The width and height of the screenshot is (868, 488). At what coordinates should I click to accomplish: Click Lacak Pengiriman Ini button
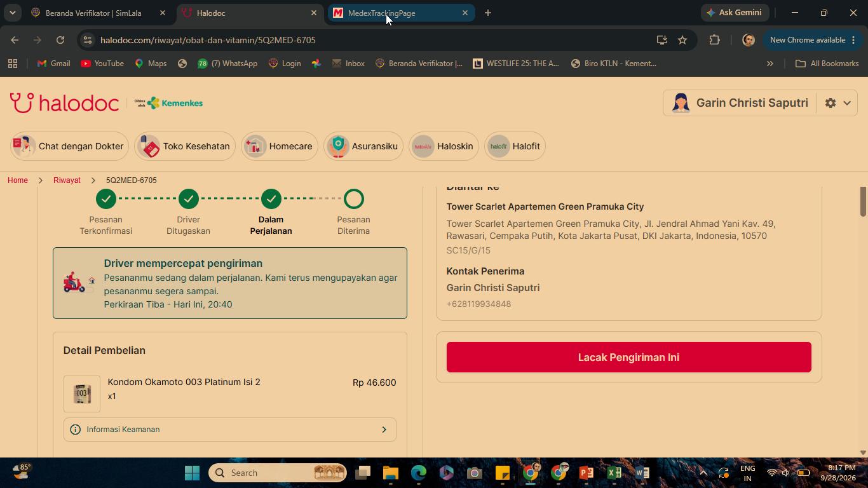coord(629,357)
